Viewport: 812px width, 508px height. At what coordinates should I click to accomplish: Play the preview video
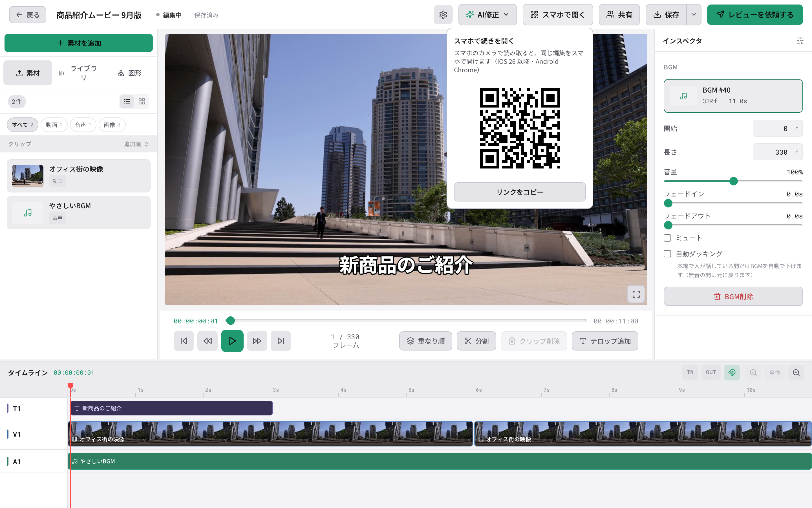click(232, 341)
